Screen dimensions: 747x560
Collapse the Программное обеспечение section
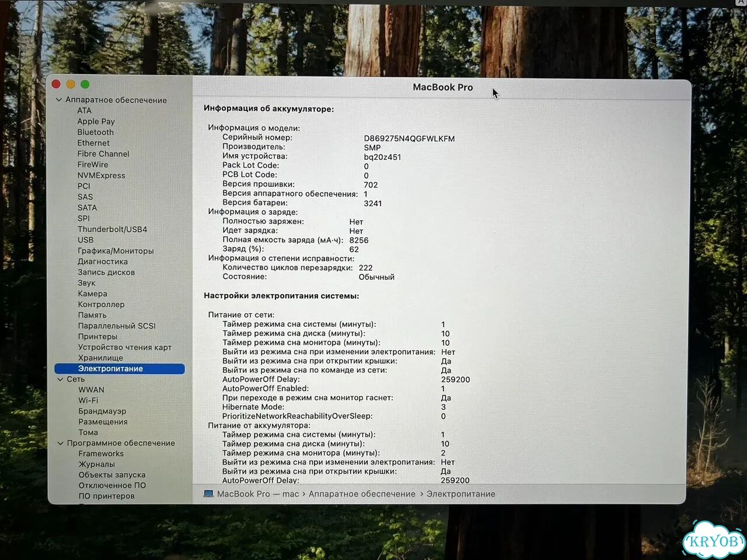(60, 443)
